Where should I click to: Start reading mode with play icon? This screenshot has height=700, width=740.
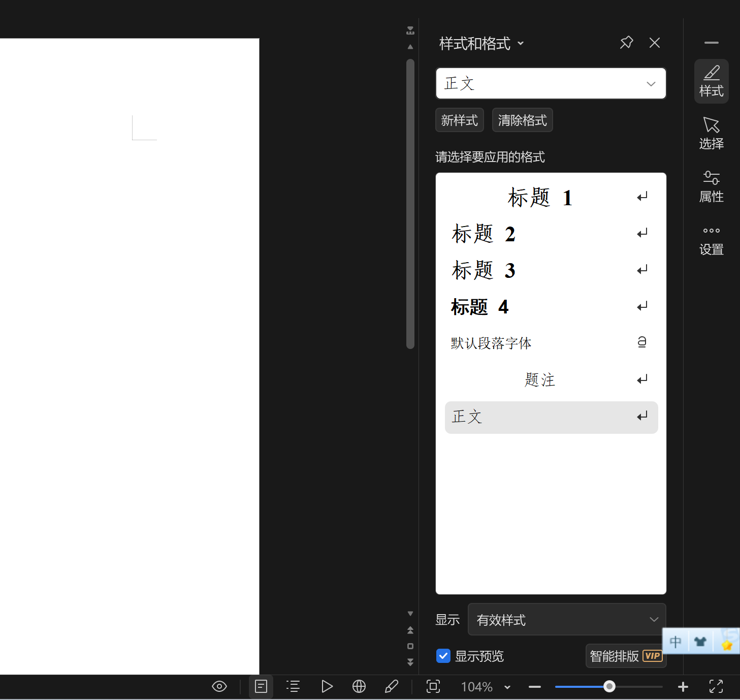coord(327,687)
